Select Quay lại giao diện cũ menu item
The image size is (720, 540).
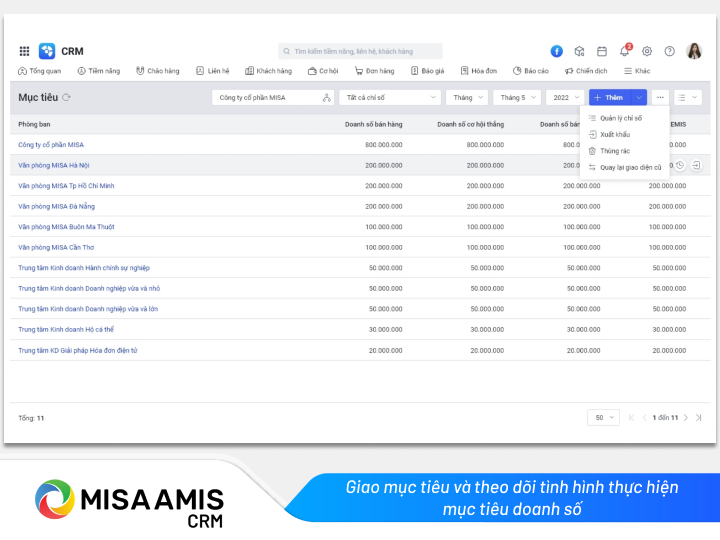pyautogui.click(x=624, y=168)
